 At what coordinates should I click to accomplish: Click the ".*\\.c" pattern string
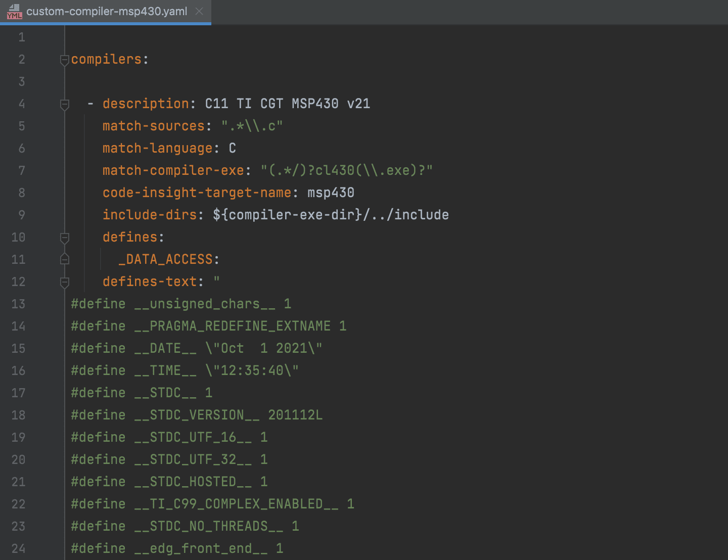(252, 126)
